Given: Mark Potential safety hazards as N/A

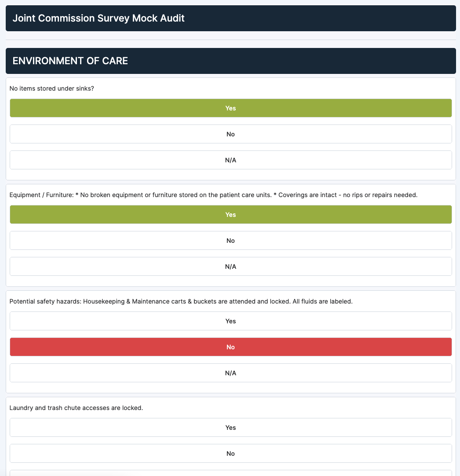Looking at the screenshot, I should pyautogui.click(x=230, y=373).
